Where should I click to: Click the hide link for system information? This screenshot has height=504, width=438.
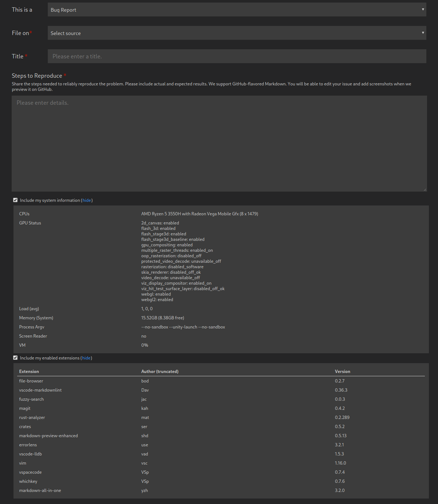pyautogui.click(x=86, y=200)
